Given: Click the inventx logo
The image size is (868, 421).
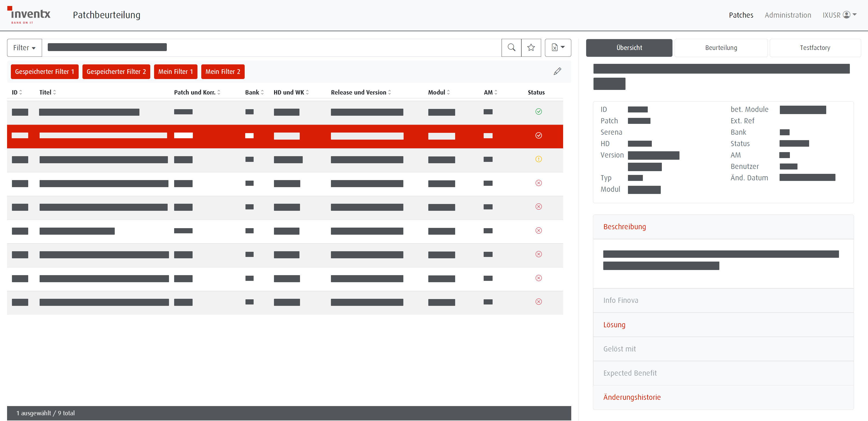Looking at the screenshot, I should click(29, 15).
